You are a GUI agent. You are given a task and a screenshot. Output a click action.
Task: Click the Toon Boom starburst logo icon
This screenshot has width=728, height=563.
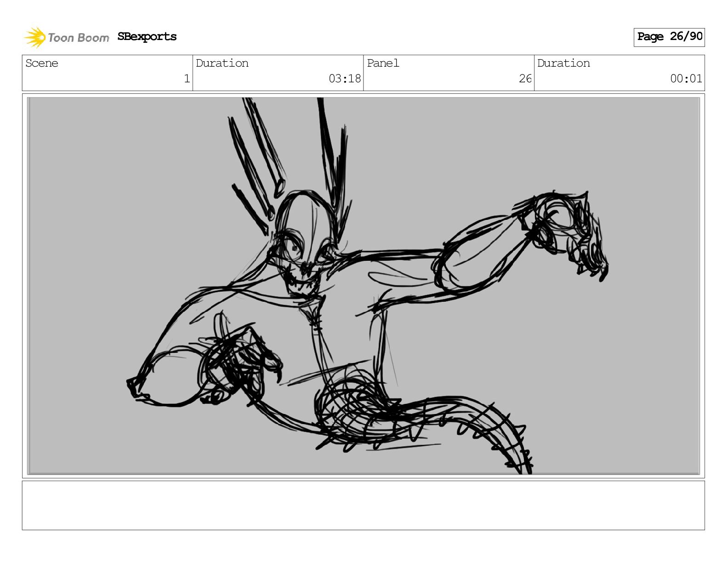click(34, 37)
